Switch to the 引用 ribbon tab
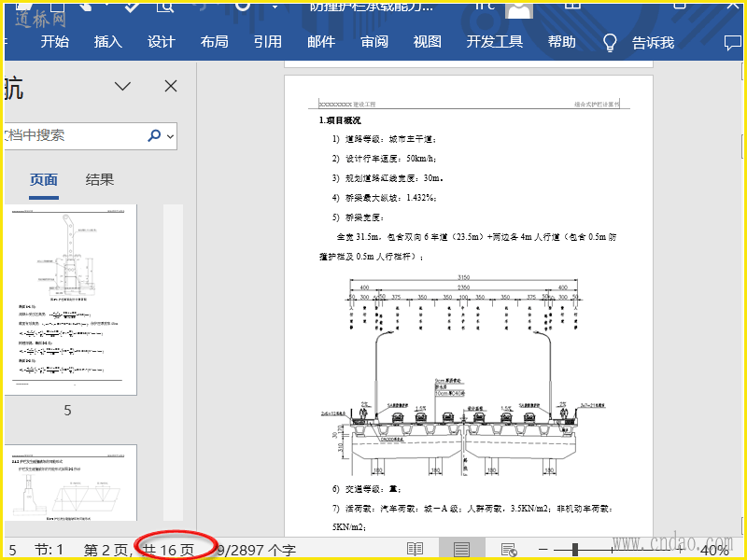This screenshot has height=560, width=747. click(268, 42)
